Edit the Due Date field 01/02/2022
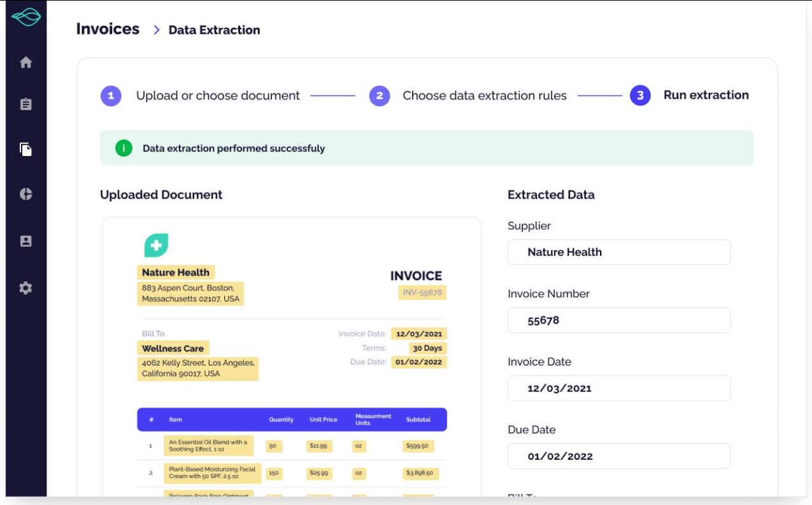Viewport: 812px width, 505px height. 619,457
